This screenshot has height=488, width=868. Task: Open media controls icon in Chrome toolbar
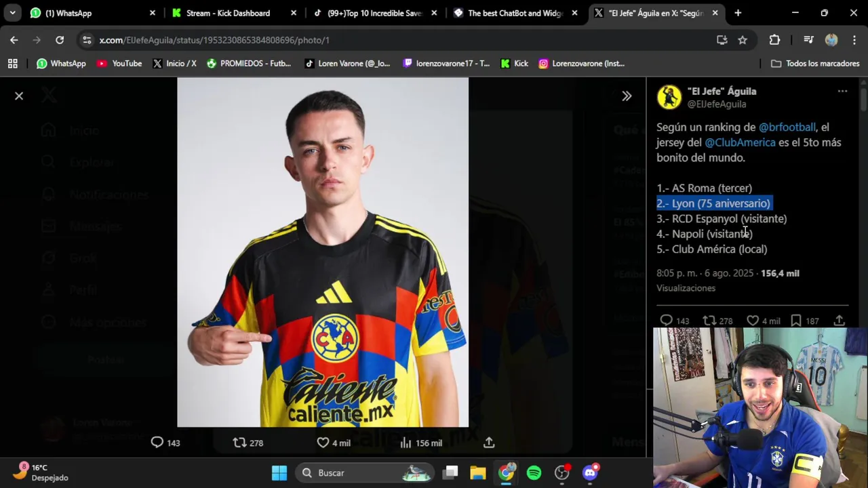pos(808,40)
